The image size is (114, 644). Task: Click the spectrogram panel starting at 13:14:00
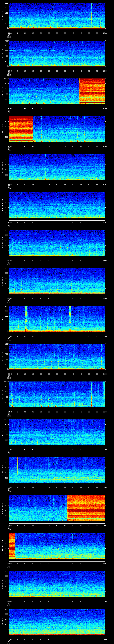[57, 16]
